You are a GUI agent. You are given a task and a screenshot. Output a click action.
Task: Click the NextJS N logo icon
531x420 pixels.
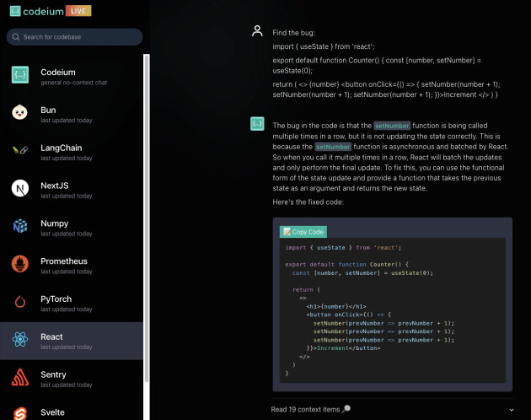[20, 188]
